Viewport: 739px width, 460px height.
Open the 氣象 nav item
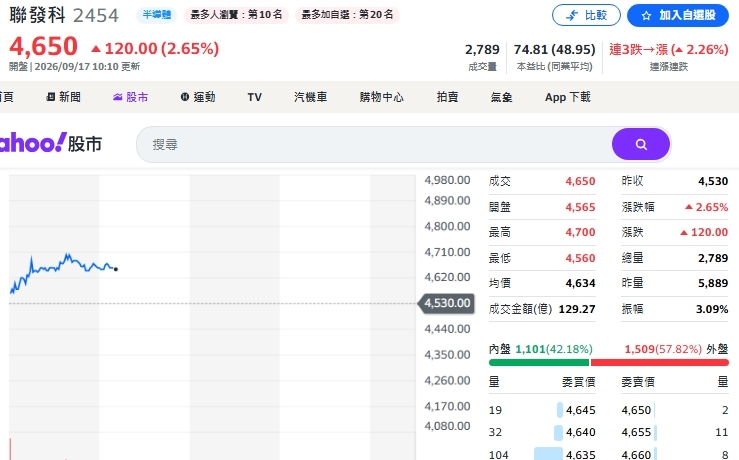pyautogui.click(x=501, y=97)
